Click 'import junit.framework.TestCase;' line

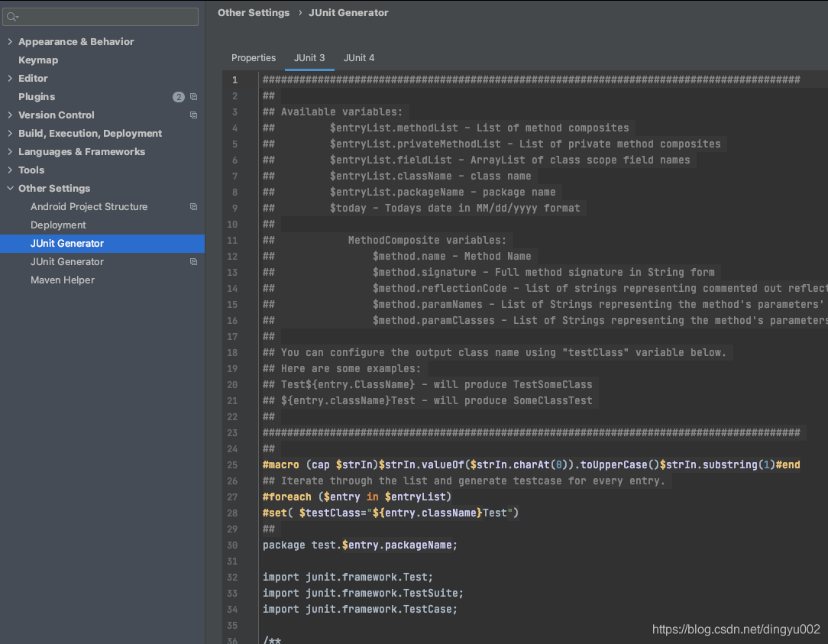coord(360,609)
